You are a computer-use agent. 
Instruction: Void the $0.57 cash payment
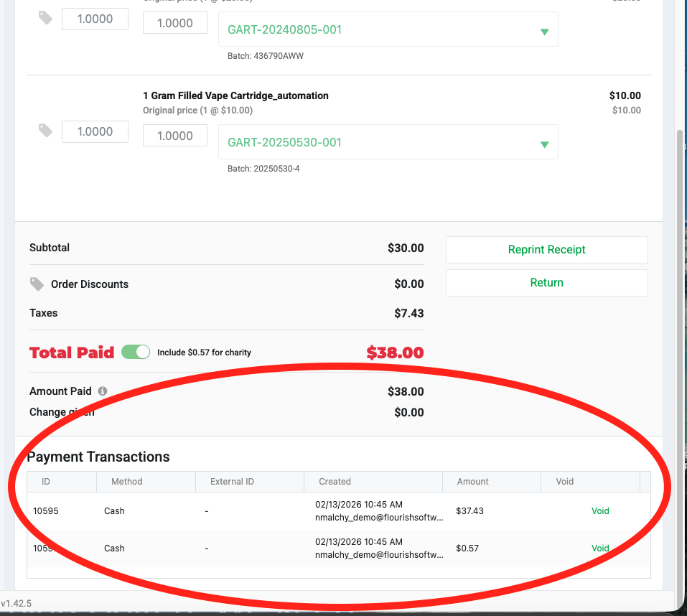600,548
